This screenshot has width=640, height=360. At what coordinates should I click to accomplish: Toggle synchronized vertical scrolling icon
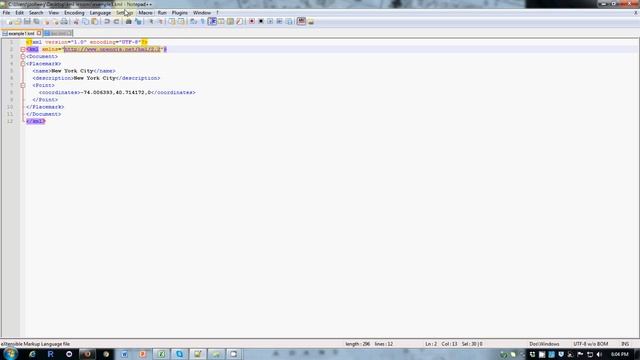(172, 21)
